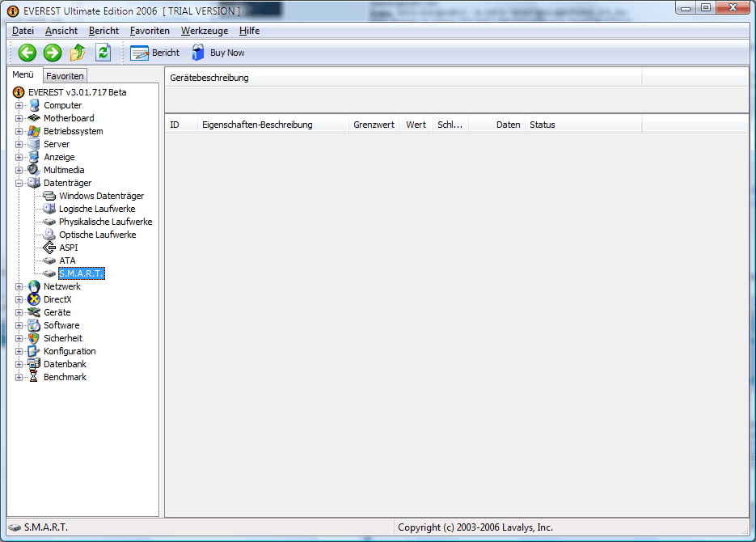Switch to the Favoriten tab in sidebar

pyautogui.click(x=65, y=76)
